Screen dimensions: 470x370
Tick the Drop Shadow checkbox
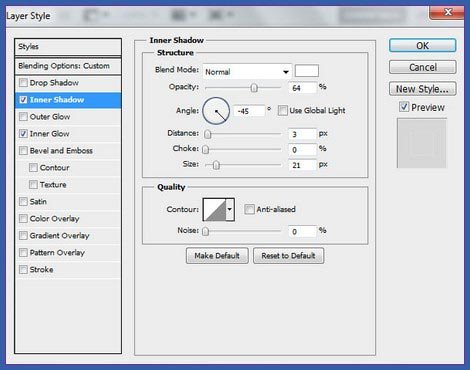(23, 82)
